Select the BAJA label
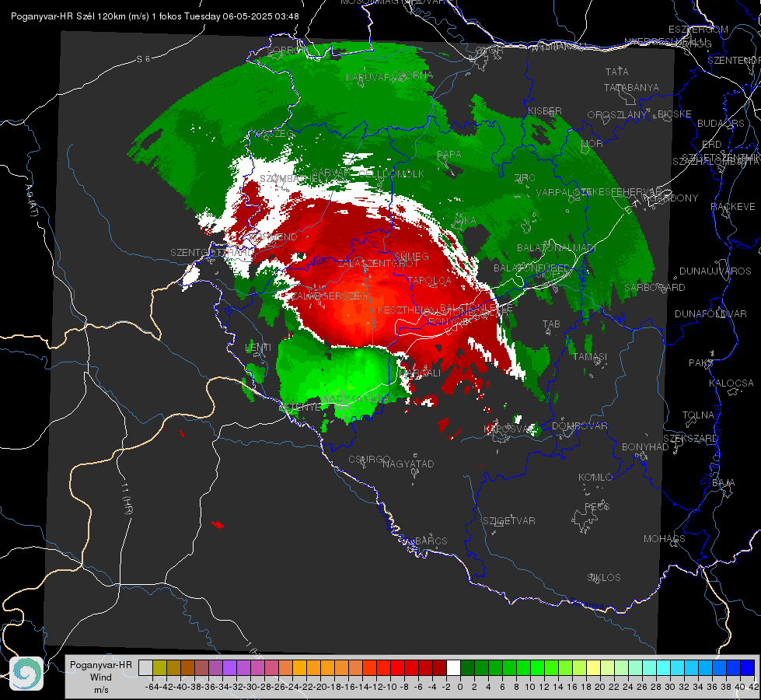The image size is (761, 700). point(724,483)
